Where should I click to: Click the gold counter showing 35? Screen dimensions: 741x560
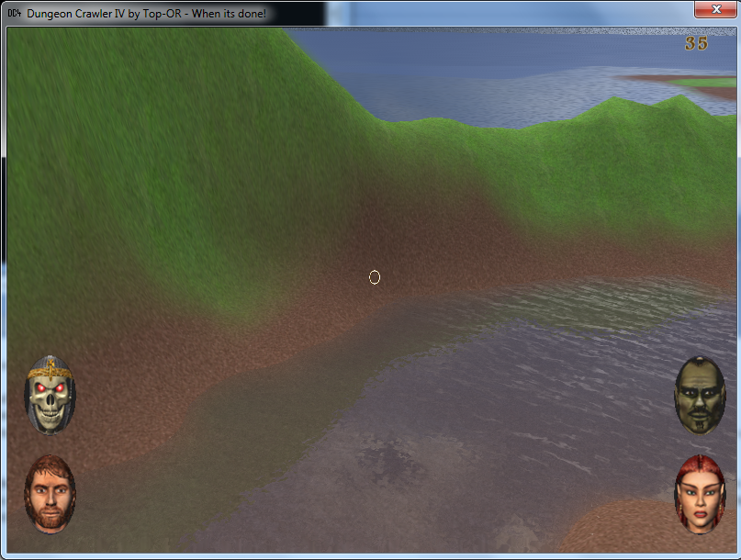(696, 43)
